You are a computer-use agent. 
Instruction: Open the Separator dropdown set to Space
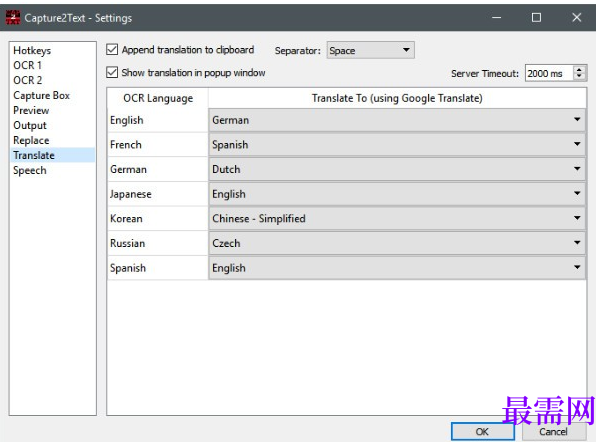370,51
